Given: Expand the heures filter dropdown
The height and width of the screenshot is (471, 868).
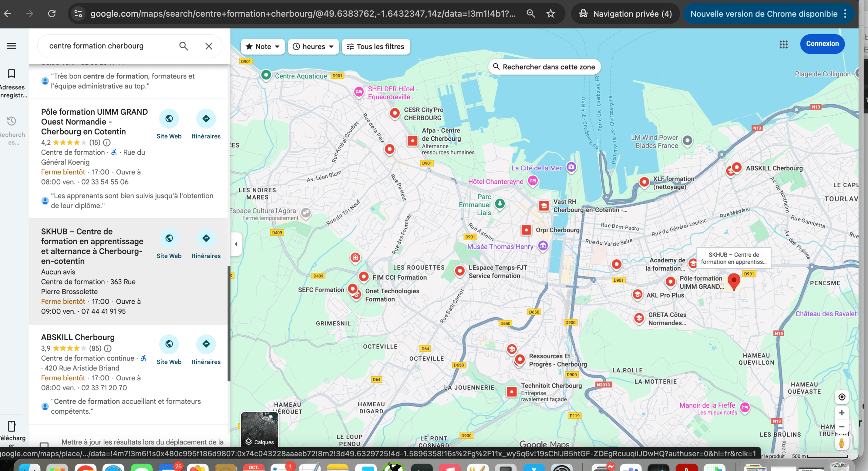Looking at the screenshot, I should pyautogui.click(x=313, y=46).
